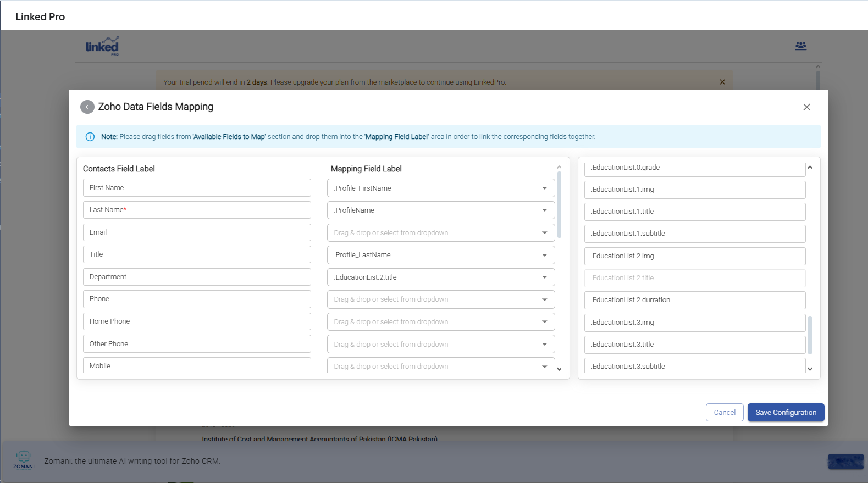Viewport: 868px width, 483px height.
Task: Select the .EducationList.1.title available field
Action: tap(694, 212)
